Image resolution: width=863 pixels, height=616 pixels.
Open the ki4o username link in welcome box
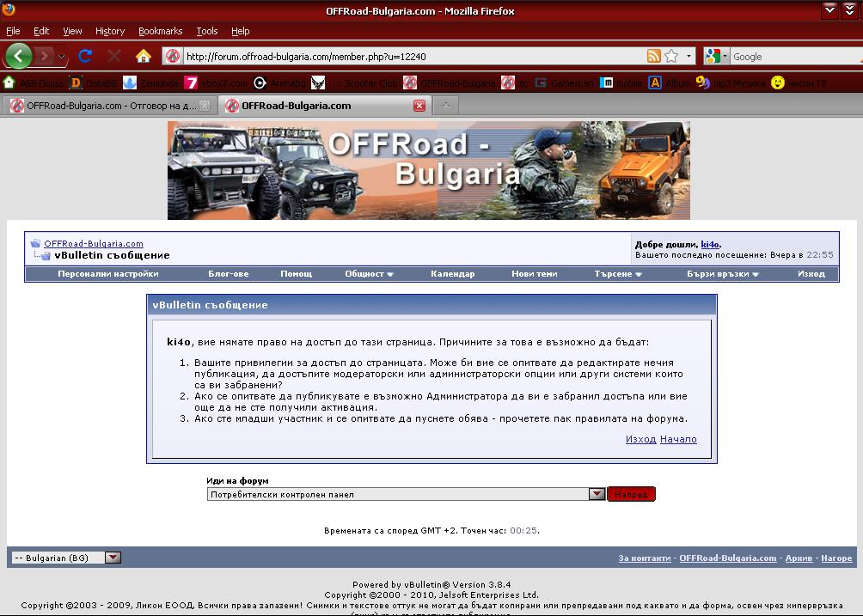(x=710, y=245)
